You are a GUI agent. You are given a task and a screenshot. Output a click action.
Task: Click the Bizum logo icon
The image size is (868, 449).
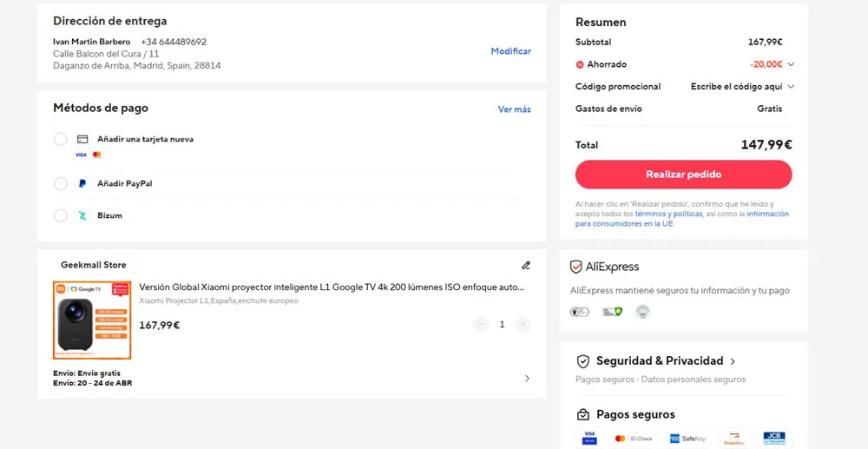82,215
